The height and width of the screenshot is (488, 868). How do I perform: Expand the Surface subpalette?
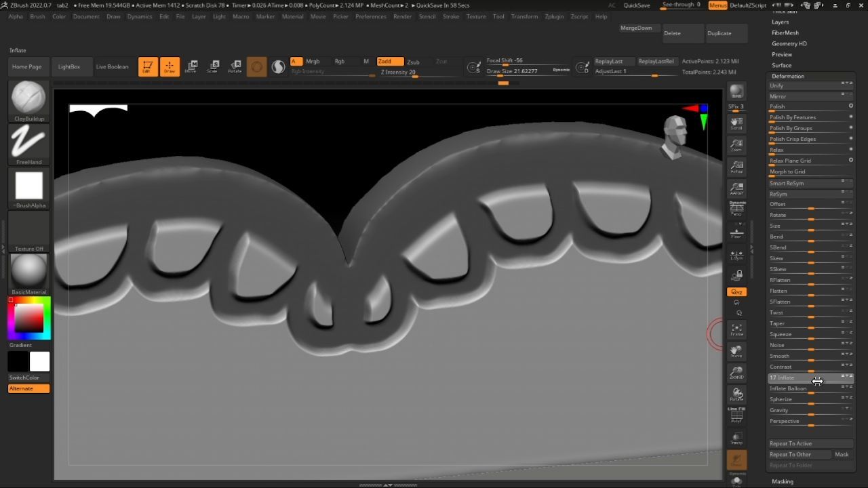click(x=781, y=65)
